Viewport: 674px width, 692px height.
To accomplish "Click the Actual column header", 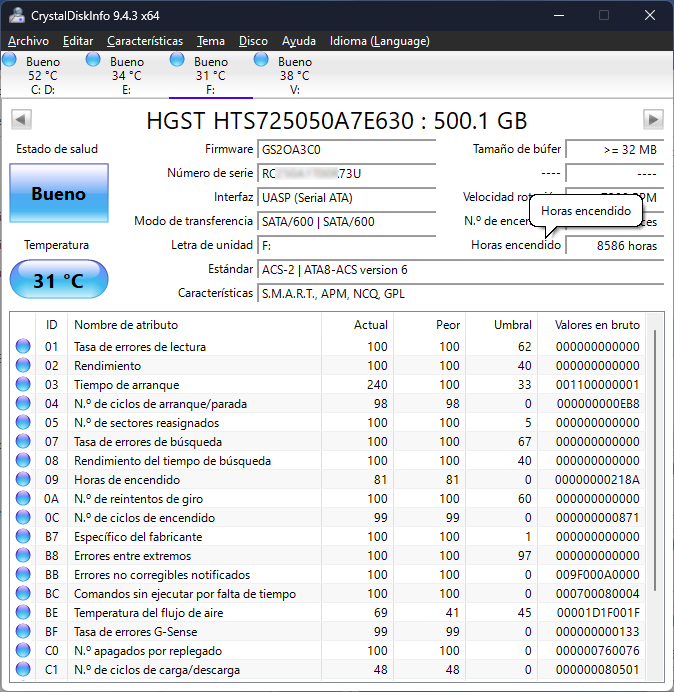I will pyautogui.click(x=358, y=325).
